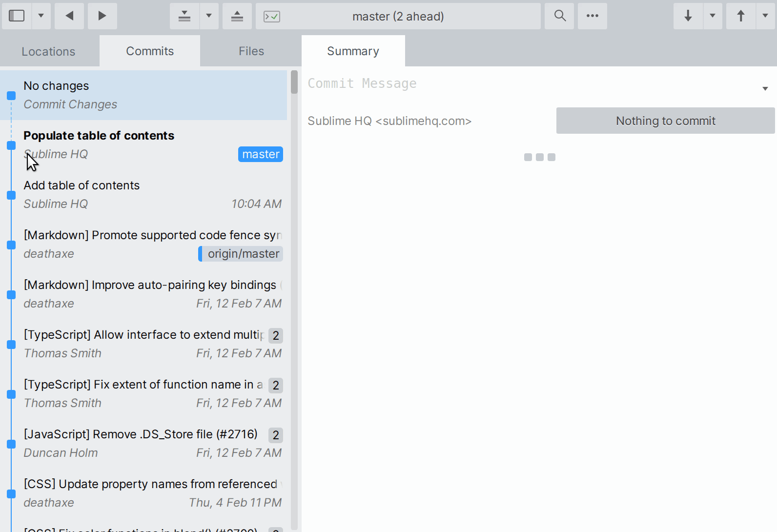777x532 pixels.
Task: Navigate forward with the right arrow
Action: click(102, 16)
